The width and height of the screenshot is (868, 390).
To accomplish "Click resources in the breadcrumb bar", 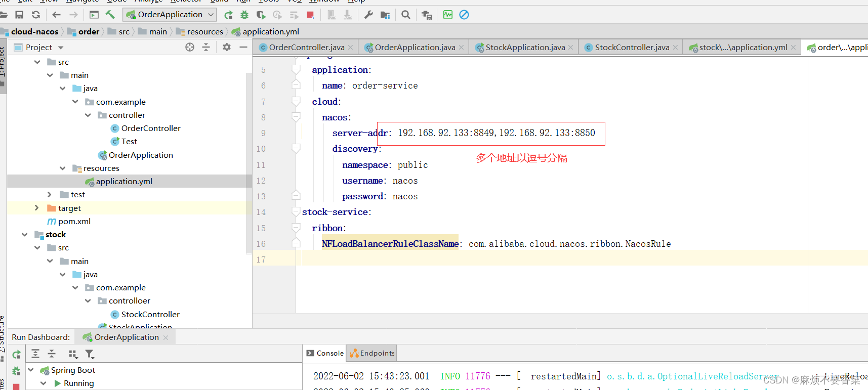I will pos(205,31).
